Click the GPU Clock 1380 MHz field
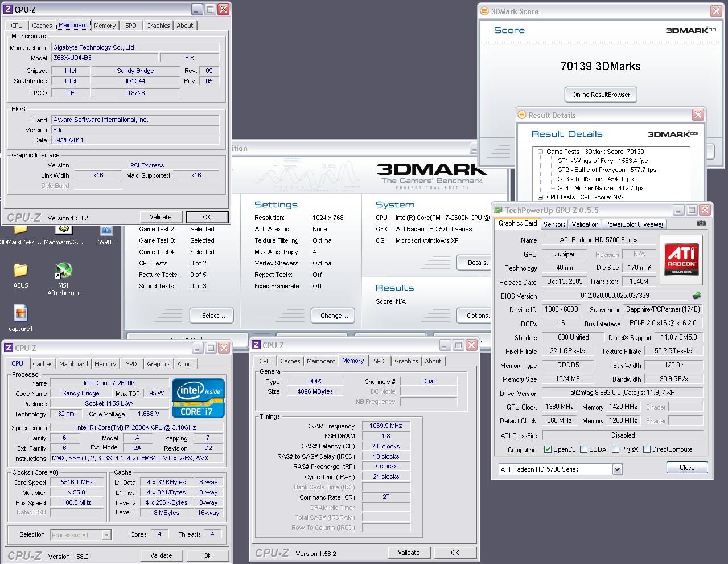Screen dimensions: 728x564 pyautogui.click(x=560, y=407)
